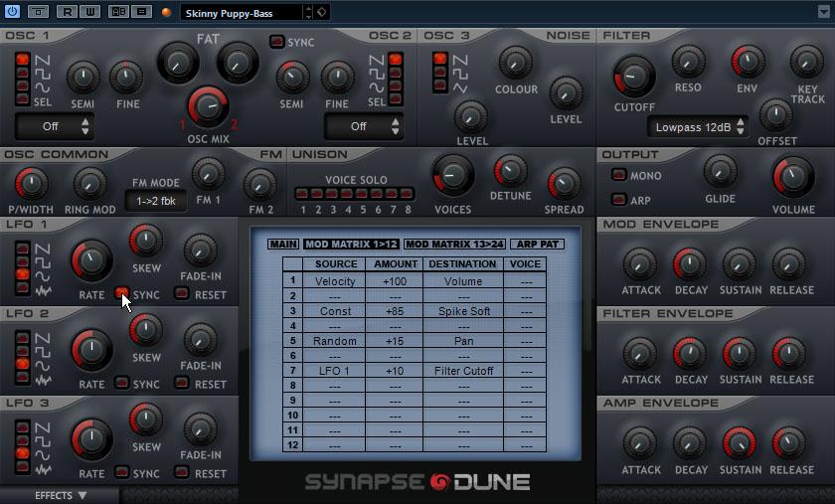835x504 pixels.
Task: Open OSC 1 Off mode dropdown
Action: pyautogui.click(x=55, y=126)
